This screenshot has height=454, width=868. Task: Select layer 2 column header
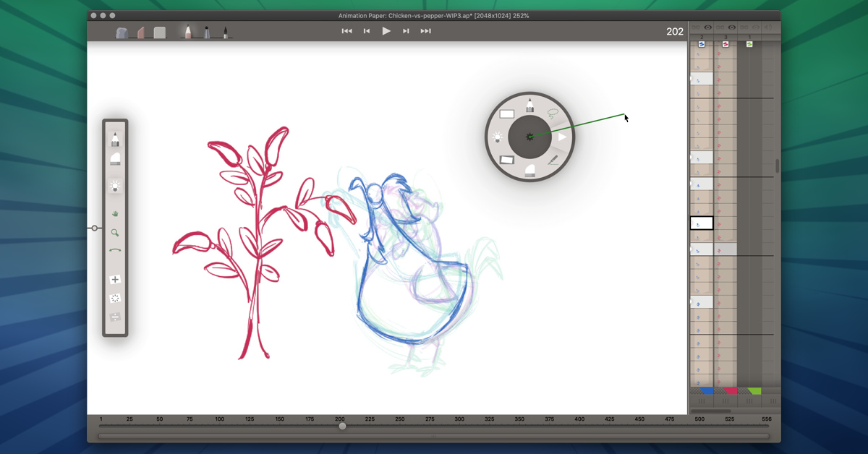[x=702, y=37]
